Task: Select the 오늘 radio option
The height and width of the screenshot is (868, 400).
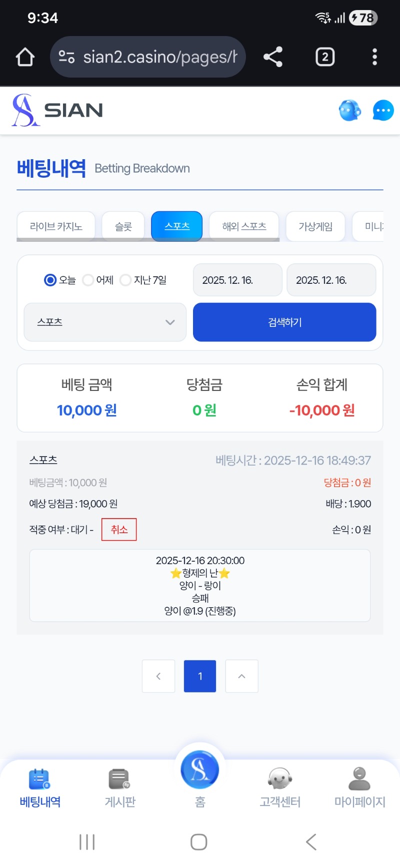Action: tap(50, 280)
